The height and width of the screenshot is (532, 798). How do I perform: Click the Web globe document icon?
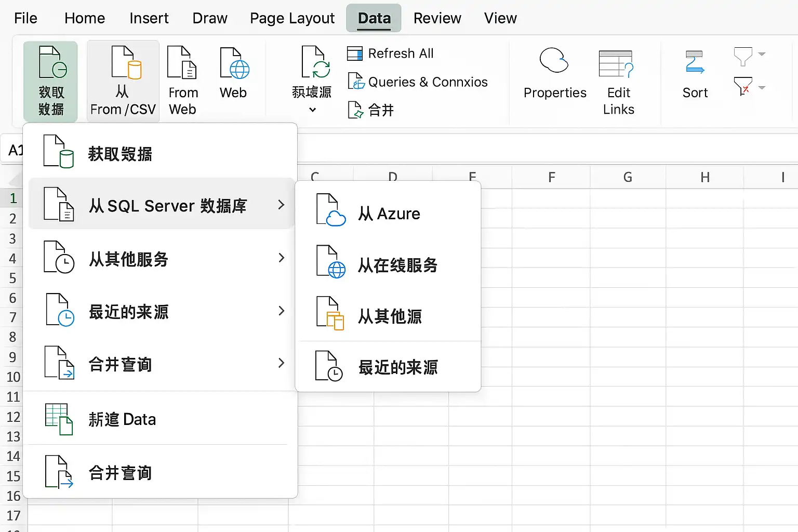pyautogui.click(x=234, y=63)
